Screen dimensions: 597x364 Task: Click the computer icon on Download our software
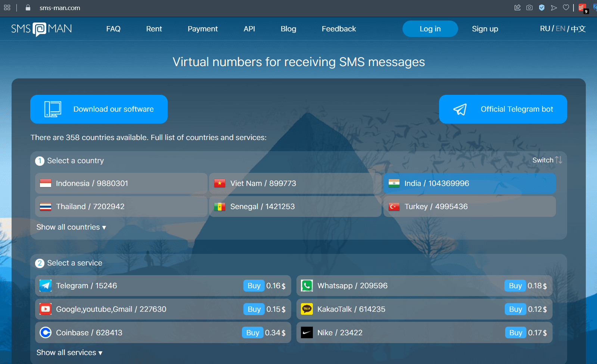53,109
